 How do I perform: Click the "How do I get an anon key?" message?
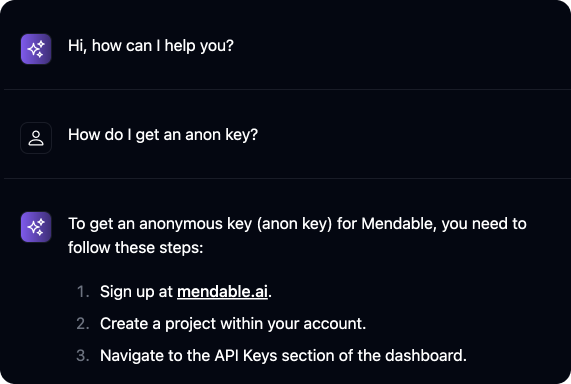point(163,135)
